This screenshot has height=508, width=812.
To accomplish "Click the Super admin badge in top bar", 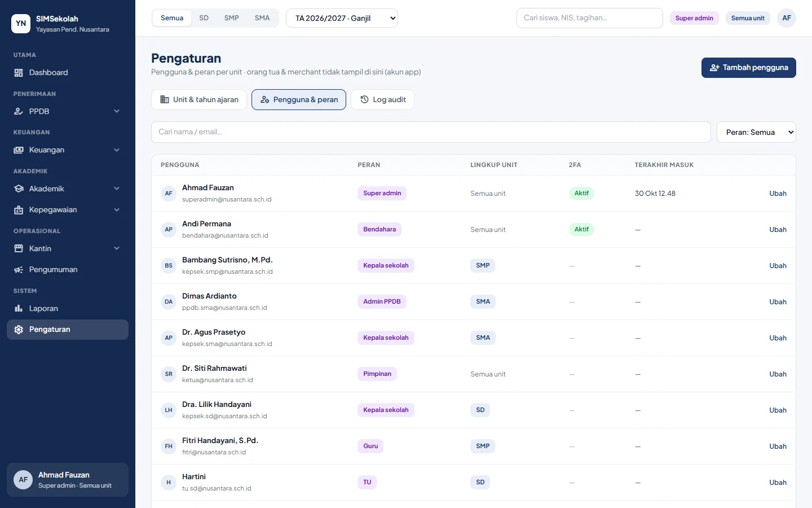I will [694, 18].
